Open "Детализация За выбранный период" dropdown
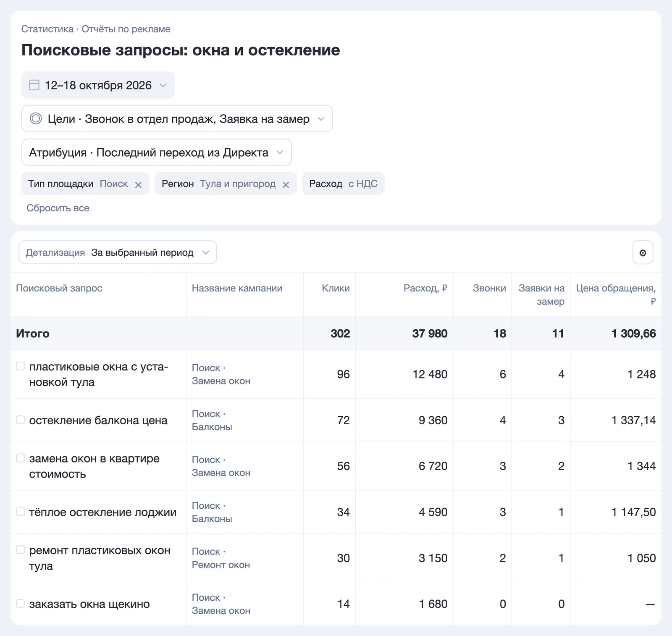 click(118, 252)
